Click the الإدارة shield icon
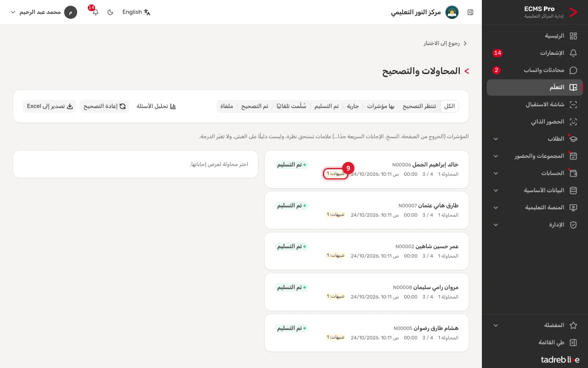This screenshot has width=588, height=368. point(573,225)
